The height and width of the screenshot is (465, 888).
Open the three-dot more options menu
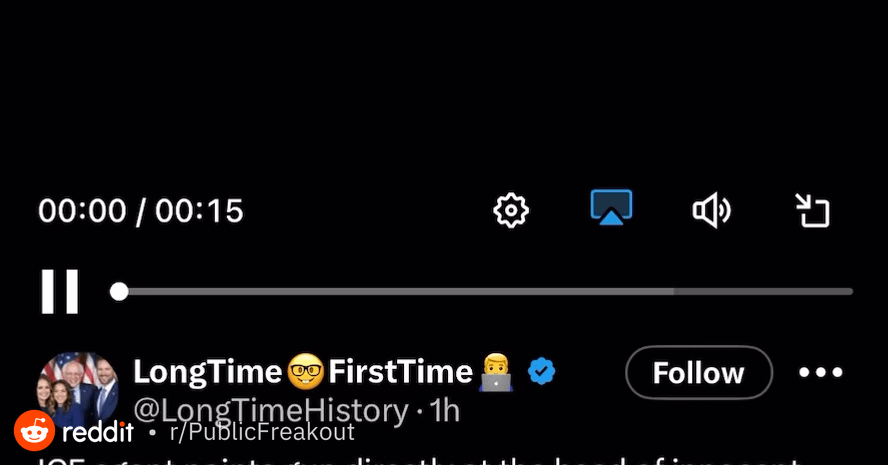[821, 372]
